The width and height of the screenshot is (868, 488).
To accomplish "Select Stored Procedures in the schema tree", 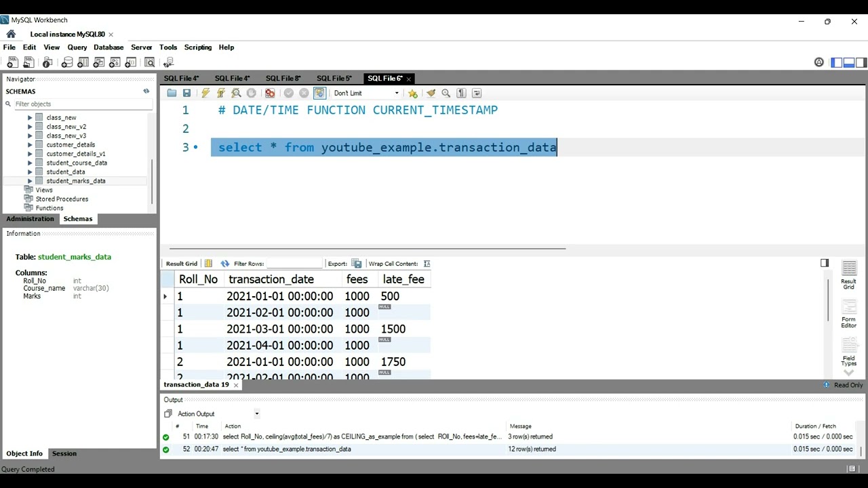I will coord(62,199).
